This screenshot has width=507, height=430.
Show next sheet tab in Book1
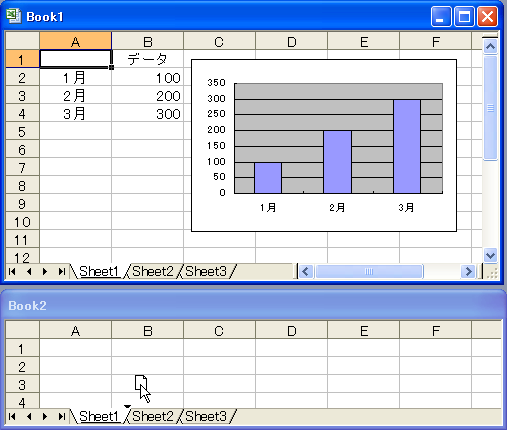45,272
